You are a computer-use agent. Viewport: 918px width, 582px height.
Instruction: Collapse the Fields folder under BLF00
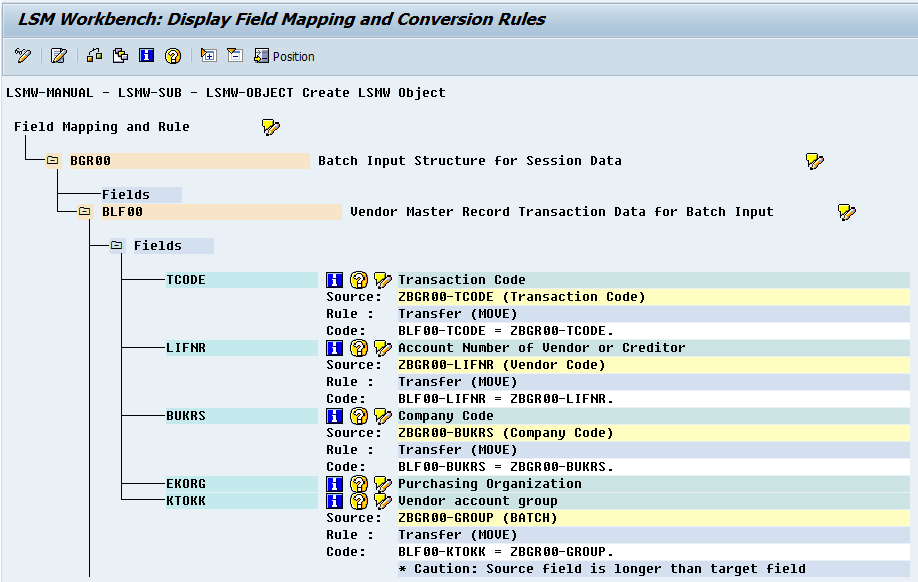(x=117, y=245)
